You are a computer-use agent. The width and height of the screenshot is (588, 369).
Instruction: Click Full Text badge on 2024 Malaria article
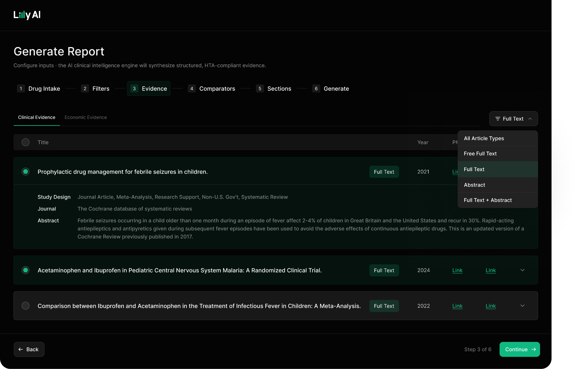coord(384,270)
